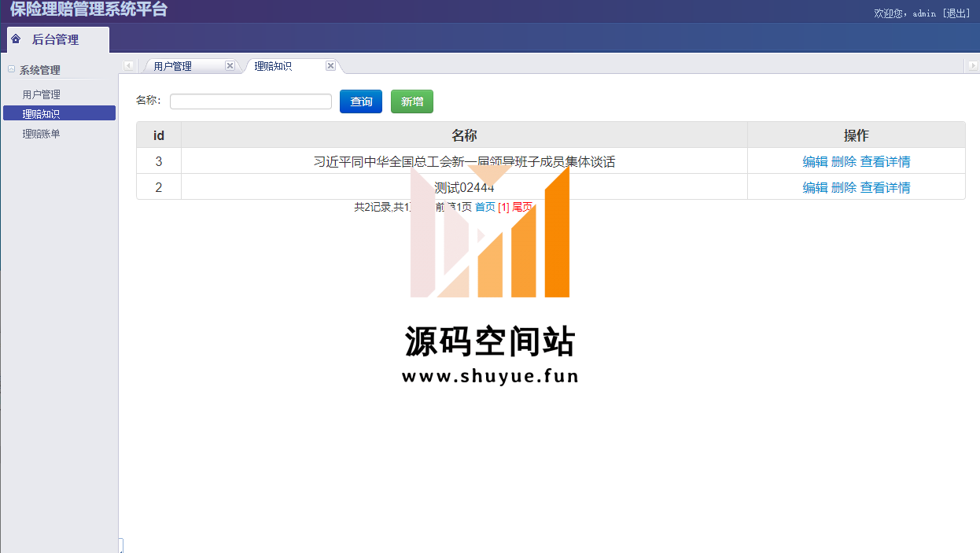
Task: Click the home icon beside 后台管理
Action: click(x=16, y=39)
